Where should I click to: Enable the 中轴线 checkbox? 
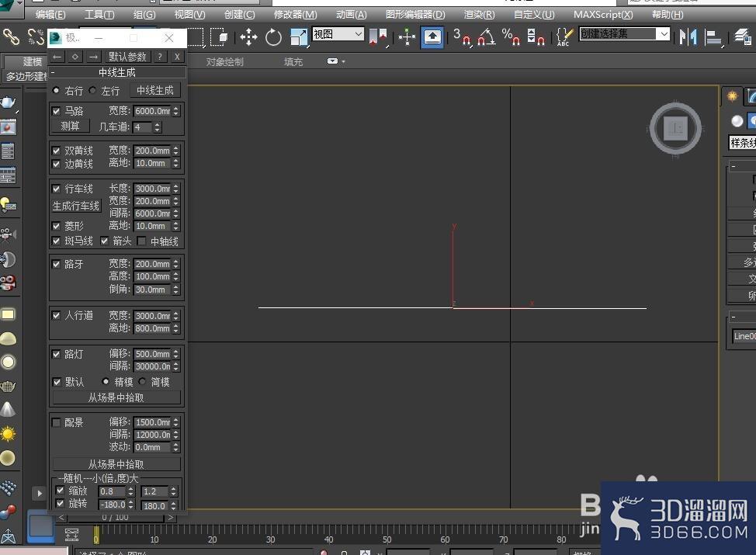coord(141,241)
